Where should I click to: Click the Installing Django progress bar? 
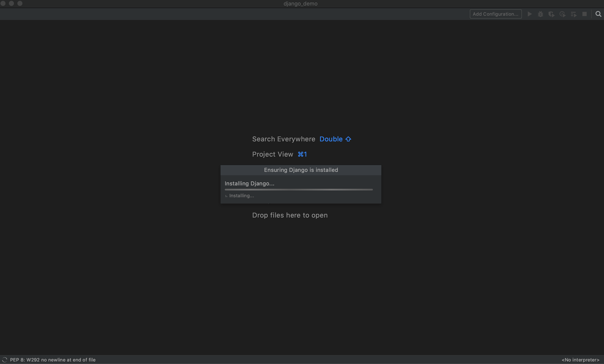tap(299, 189)
